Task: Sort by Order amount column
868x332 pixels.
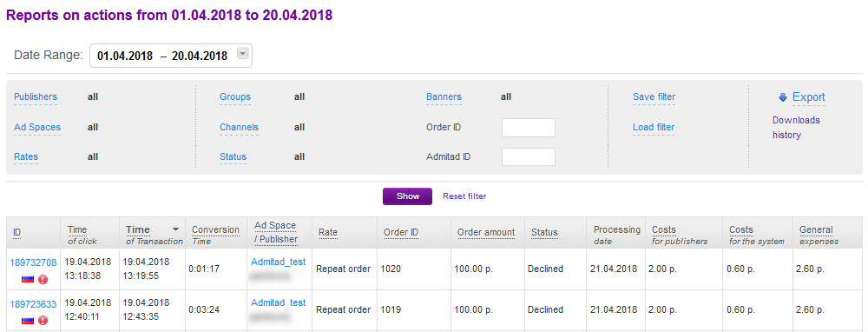Action: 486,232
